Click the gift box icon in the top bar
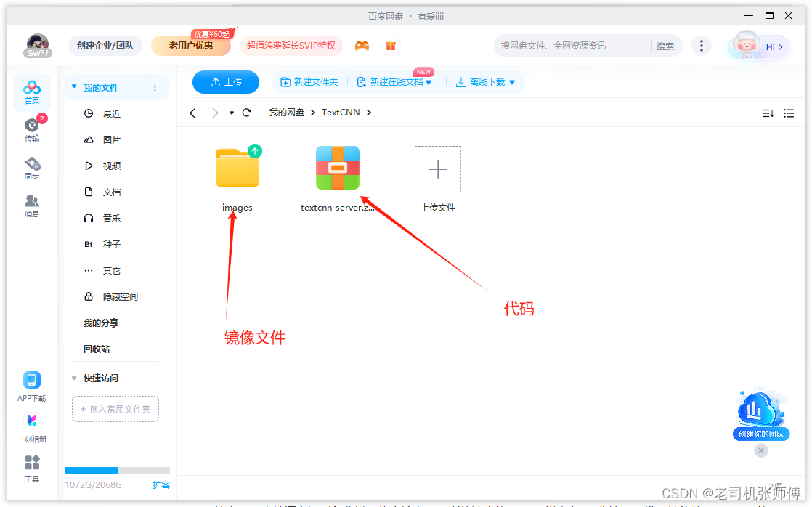This screenshot has width=812, height=507. 391,45
